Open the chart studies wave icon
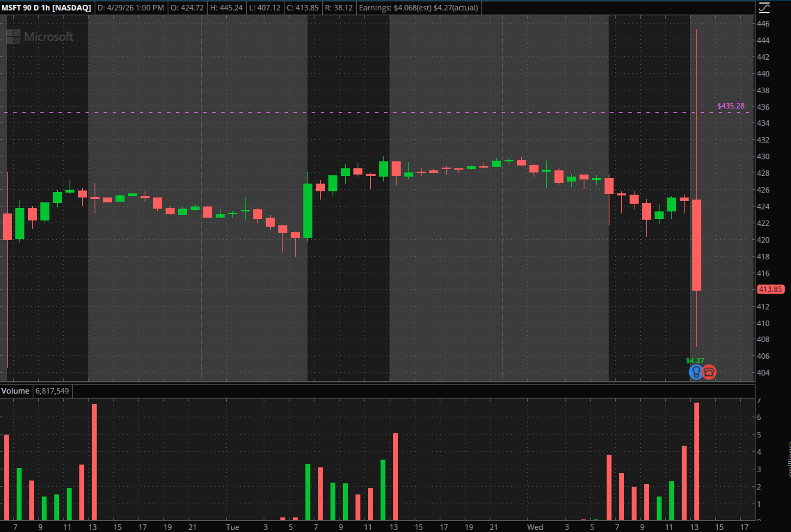 pos(765,8)
